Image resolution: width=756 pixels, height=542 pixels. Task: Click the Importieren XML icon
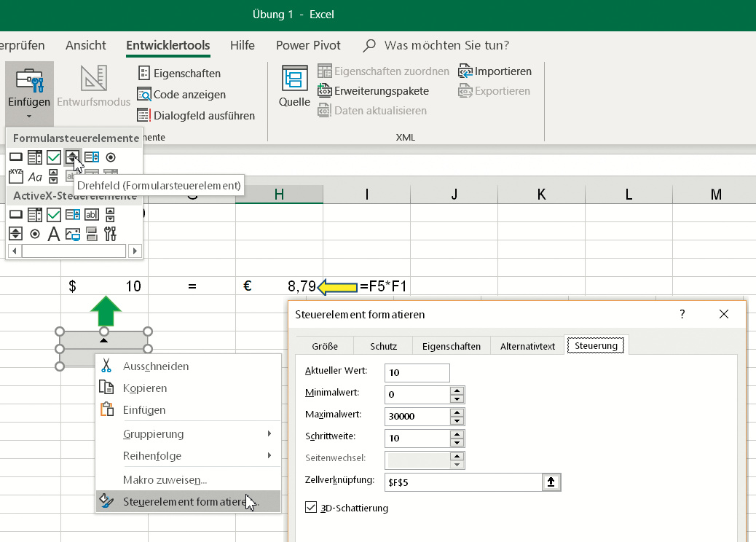(495, 71)
